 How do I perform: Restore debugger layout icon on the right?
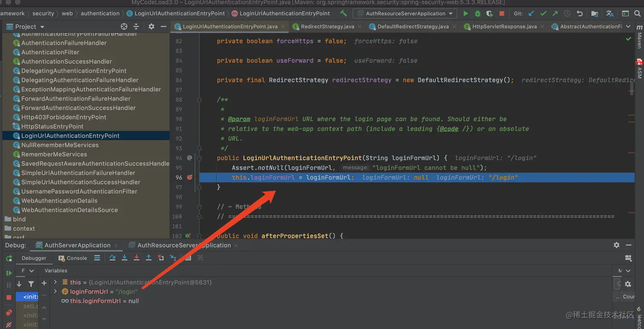628,258
